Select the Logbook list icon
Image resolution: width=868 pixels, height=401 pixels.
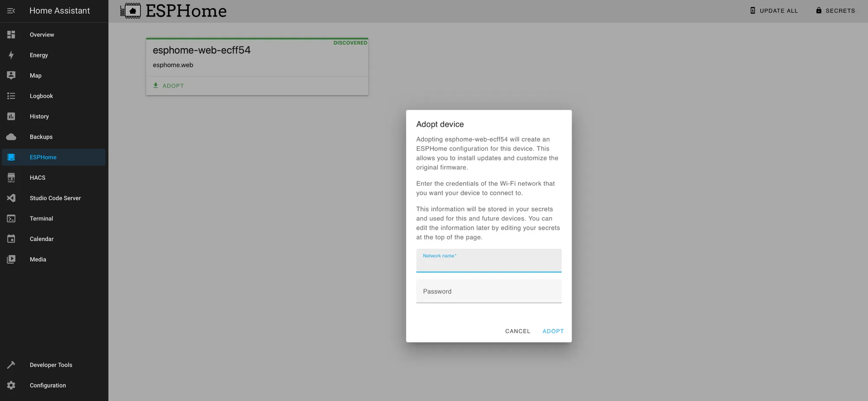tap(11, 96)
